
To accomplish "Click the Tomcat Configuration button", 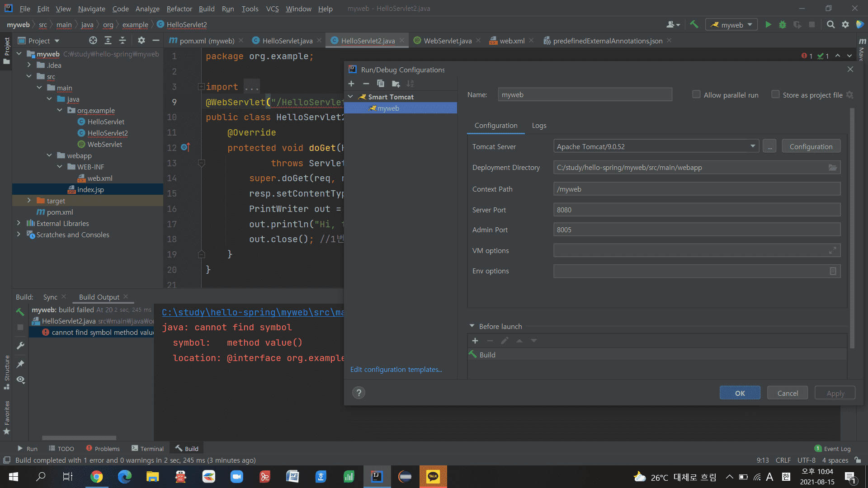I will (x=811, y=146).
